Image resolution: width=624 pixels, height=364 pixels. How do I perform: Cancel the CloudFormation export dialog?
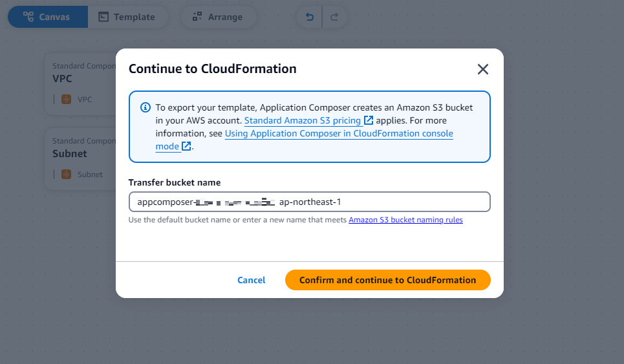pos(251,280)
